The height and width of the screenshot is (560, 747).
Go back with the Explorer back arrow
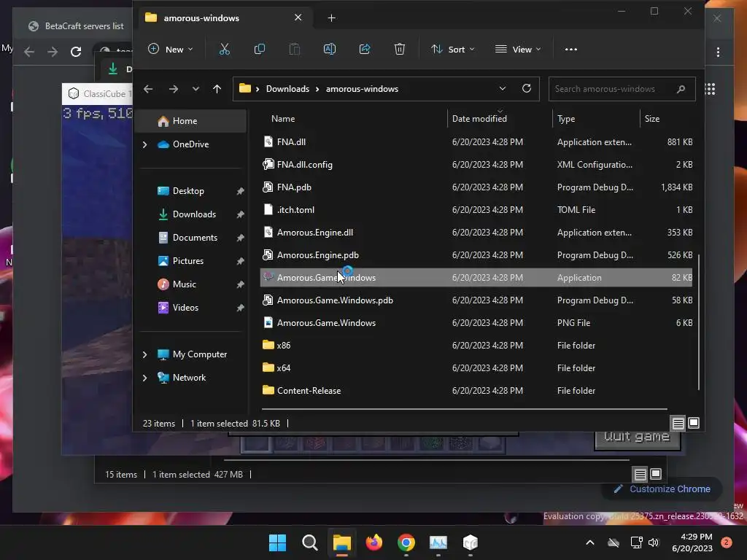pyautogui.click(x=148, y=89)
